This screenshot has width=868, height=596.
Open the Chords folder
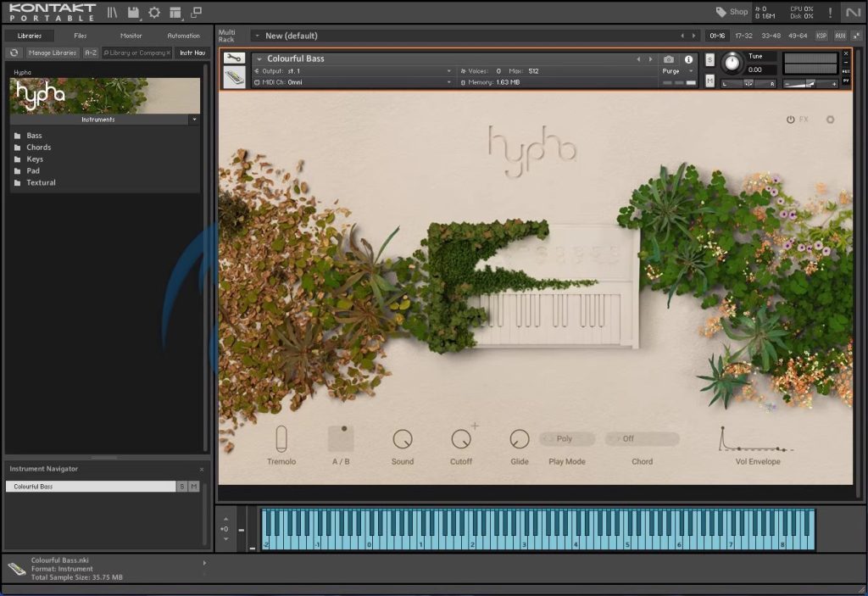point(39,148)
